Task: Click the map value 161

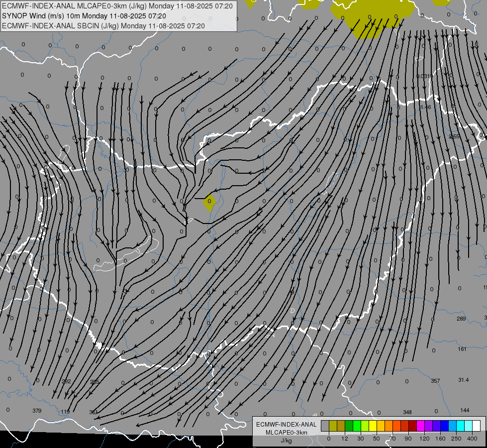Action: pyautogui.click(x=462, y=349)
